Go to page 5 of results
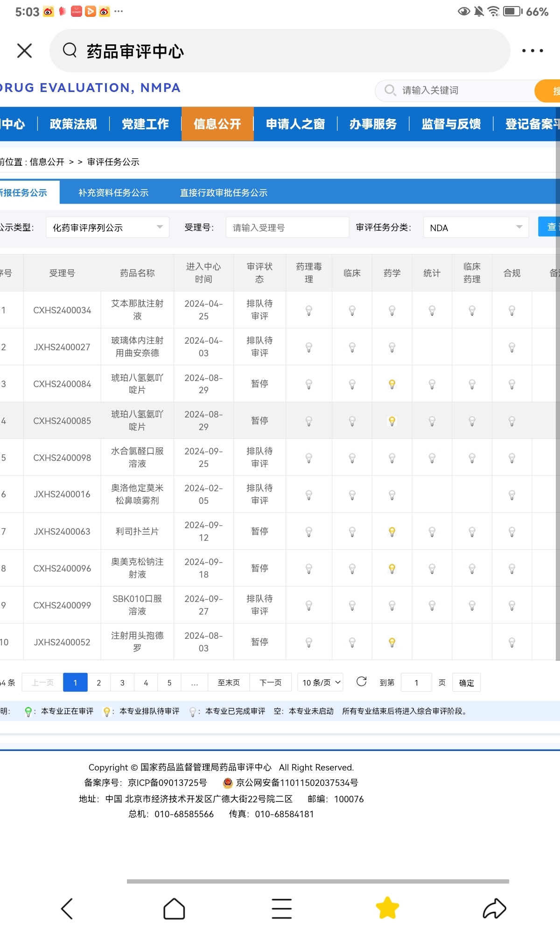 pos(169,682)
